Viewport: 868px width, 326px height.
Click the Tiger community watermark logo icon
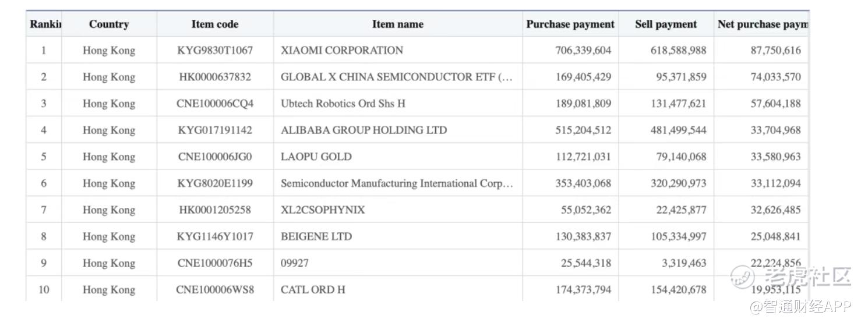click(743, 277)
